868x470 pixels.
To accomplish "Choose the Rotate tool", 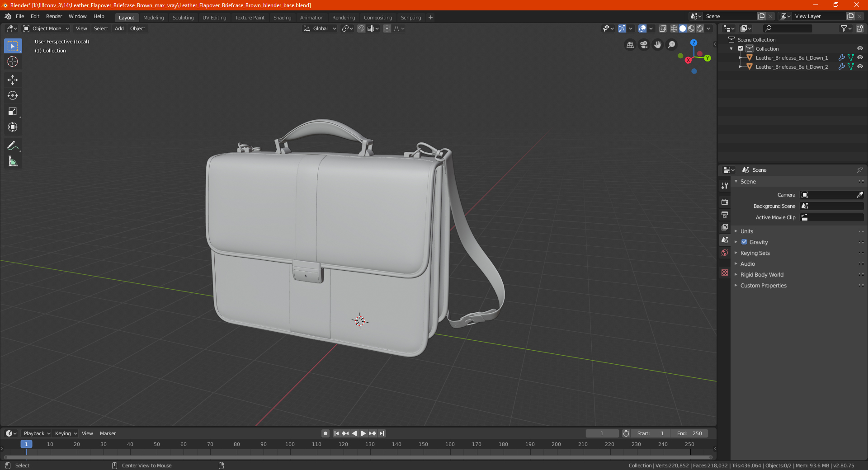I will point(13,96).
